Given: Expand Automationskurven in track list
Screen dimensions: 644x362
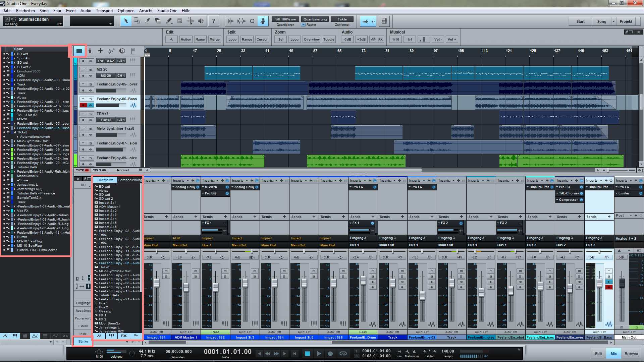Looking at the screenshot, I should click(x=18, y=137).
